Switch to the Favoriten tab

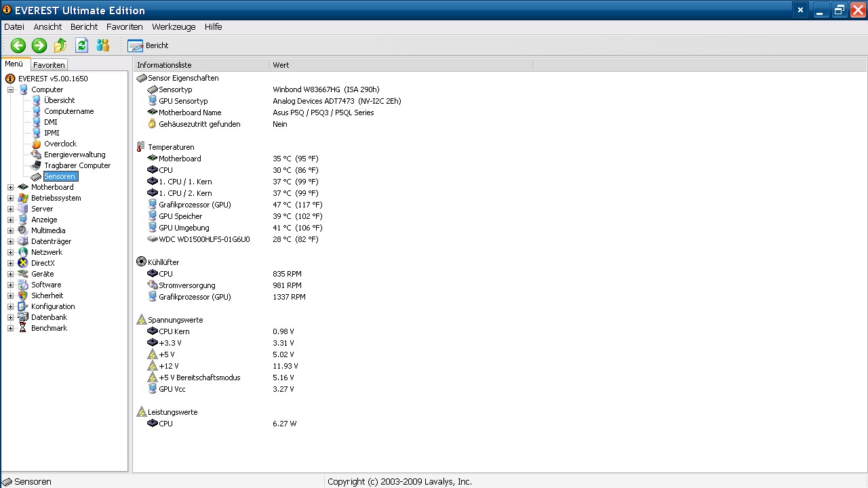coord(50,65)
